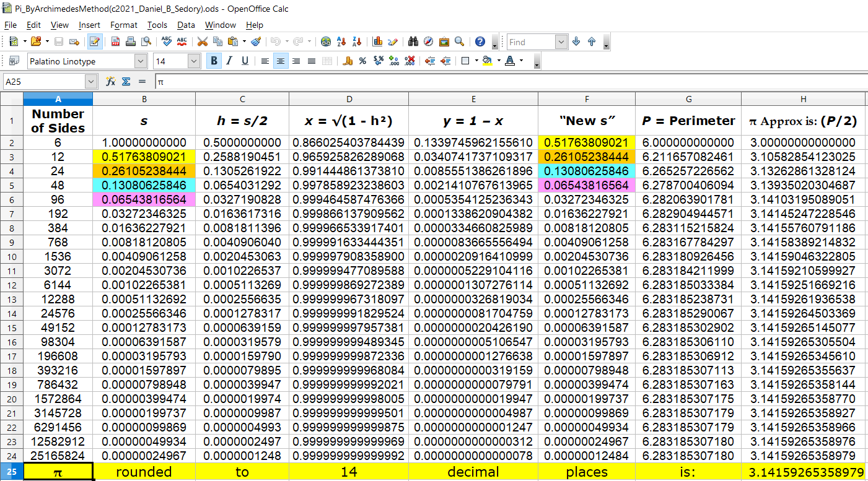Toggle Edit File mode button

click(95, 42)
